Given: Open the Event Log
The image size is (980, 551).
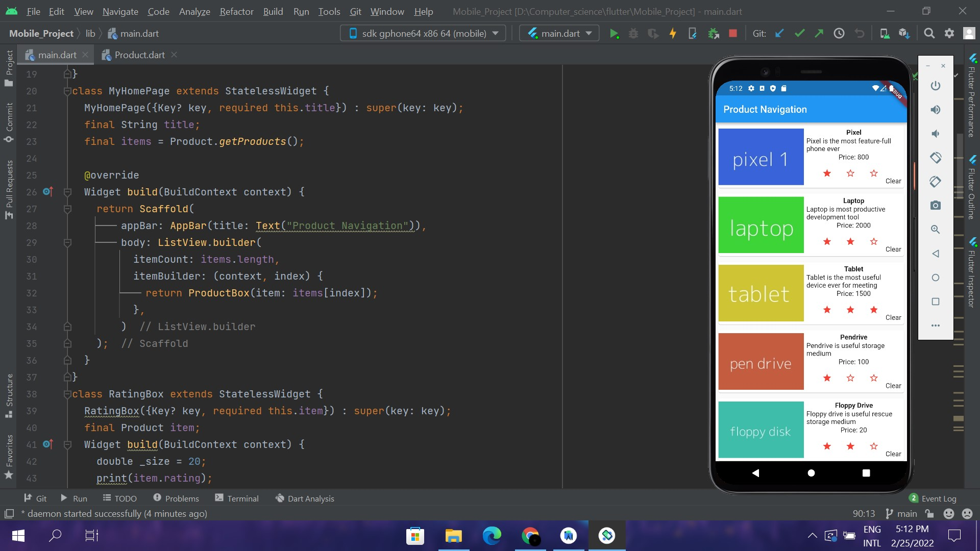Looking at the screenshot, I should pos(933,498).
